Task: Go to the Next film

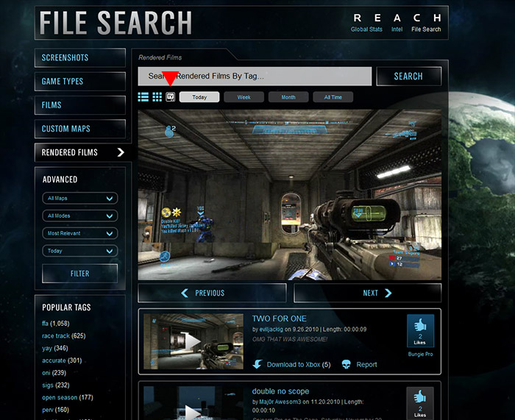Action: [368, 293]
